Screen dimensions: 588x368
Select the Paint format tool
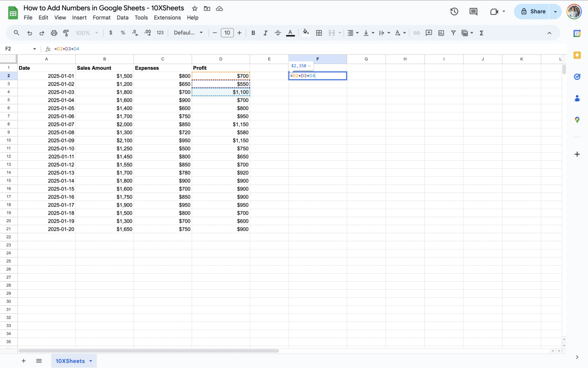[66, 33]
